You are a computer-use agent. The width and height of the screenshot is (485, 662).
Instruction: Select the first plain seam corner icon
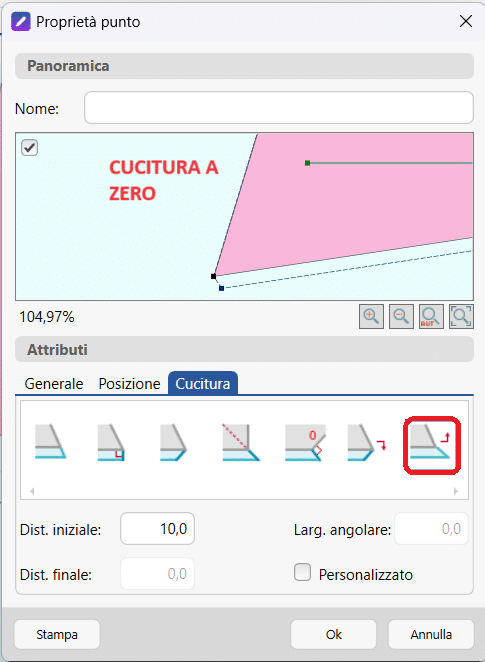(50, 442)
